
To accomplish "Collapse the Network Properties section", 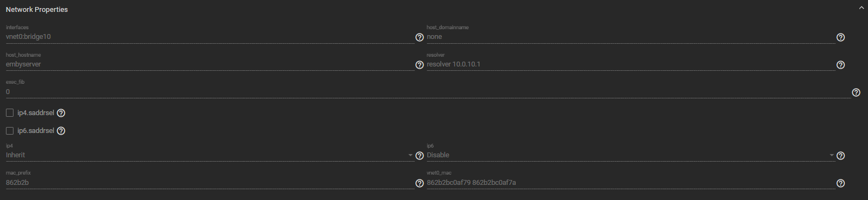I will coord(861,8).
